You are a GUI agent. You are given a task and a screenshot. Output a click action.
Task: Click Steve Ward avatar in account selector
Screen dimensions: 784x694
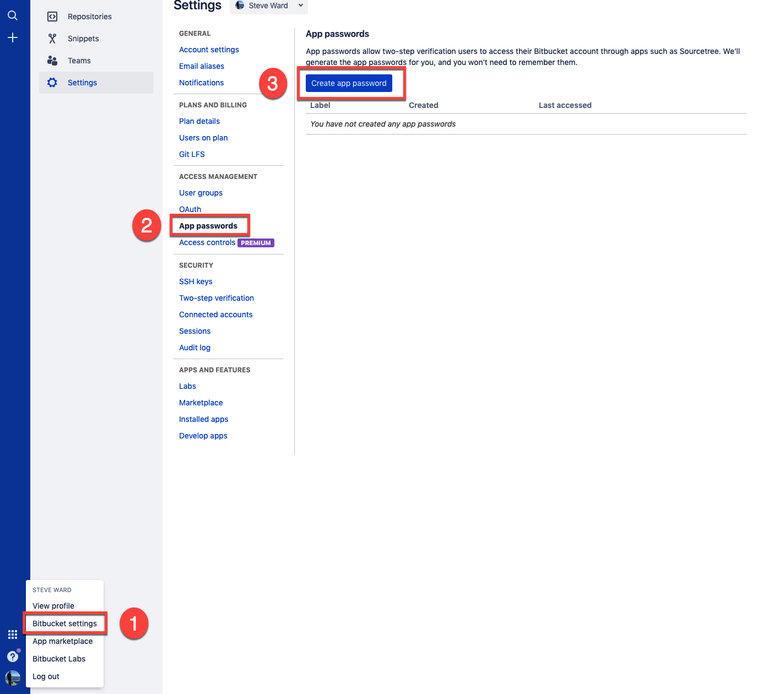[240, 5]
